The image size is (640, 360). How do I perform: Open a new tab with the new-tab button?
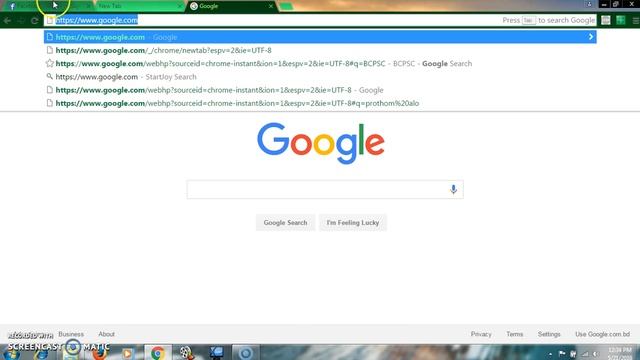click(286, 6)
